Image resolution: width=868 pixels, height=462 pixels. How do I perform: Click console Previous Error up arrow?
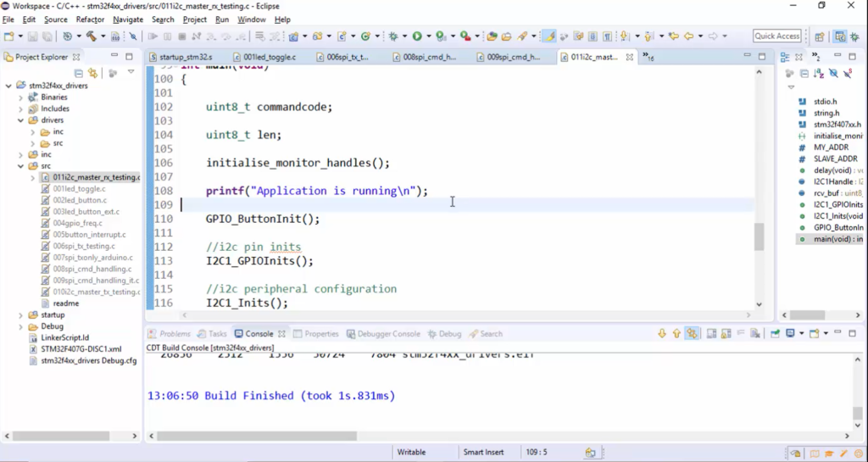[x=676, y=333]
